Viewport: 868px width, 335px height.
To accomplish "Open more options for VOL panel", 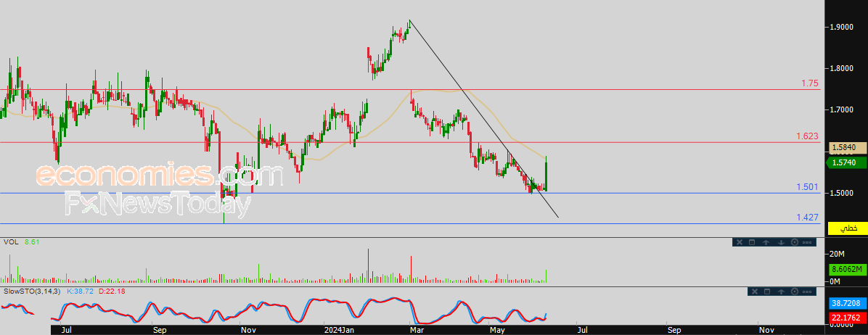I will (x=807, y=242).
